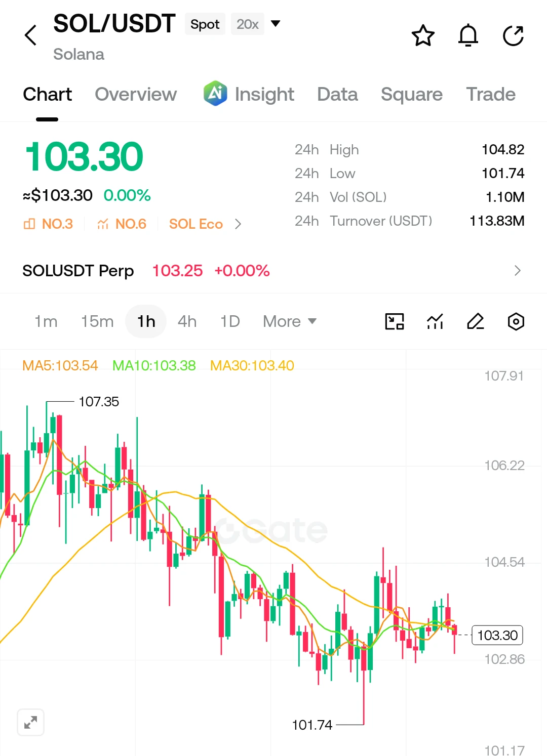This screenshot has width=547, height=756.
Task: Tap the 101.74 low price label on chart
Action: 312,725
